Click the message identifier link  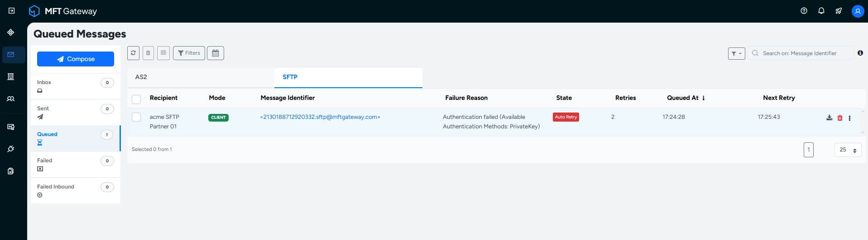click(x=320, y=117)
